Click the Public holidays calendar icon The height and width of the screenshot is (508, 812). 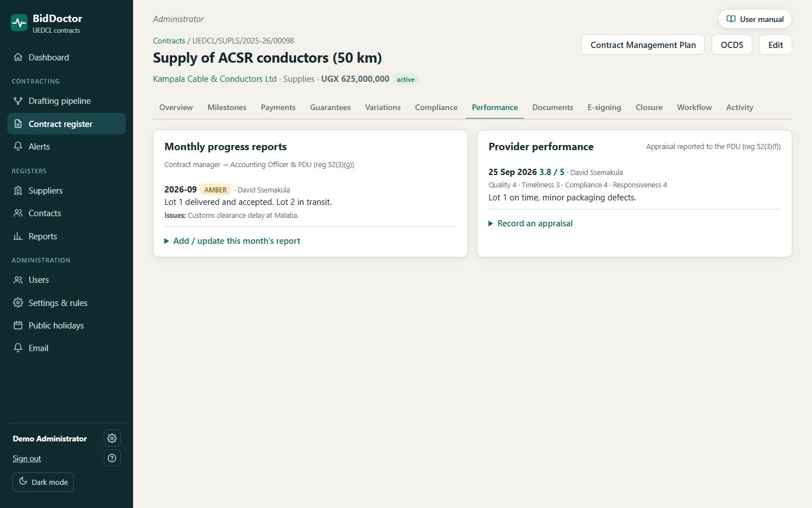pos(18,325)
